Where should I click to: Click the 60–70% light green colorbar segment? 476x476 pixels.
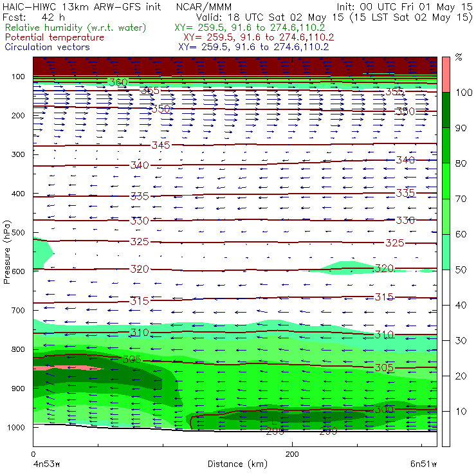(446, 216)
